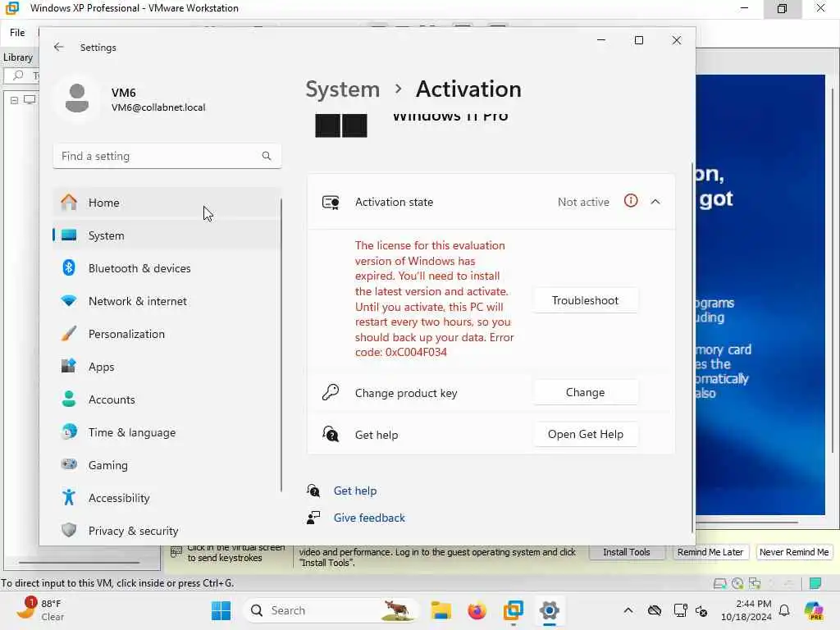This screenshot has height=630, width=840.
Task: Click Remind Me Later in VMware
Action: 710,552
